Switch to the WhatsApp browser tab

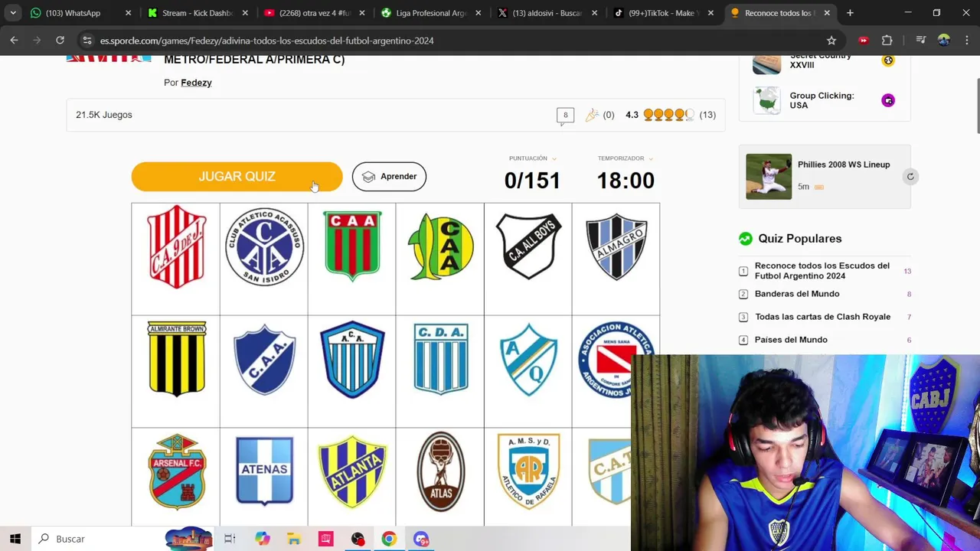[x=80, y=13]
